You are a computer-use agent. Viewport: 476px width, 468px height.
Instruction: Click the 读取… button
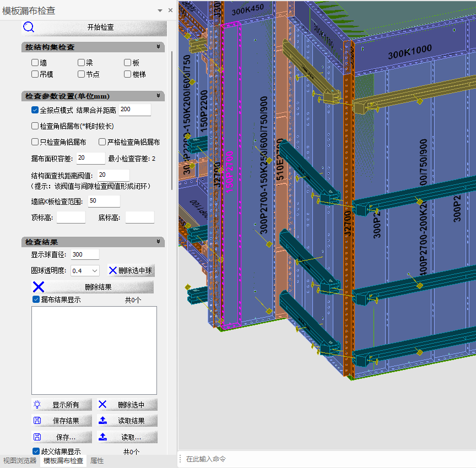click(x=127, y=437)
